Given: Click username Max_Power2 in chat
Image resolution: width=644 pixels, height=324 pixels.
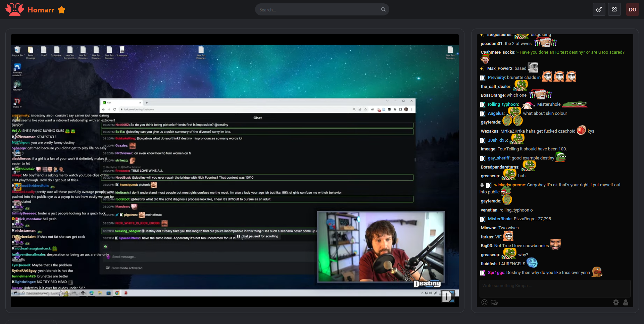Looking at the screenshot, I should 500,68.
